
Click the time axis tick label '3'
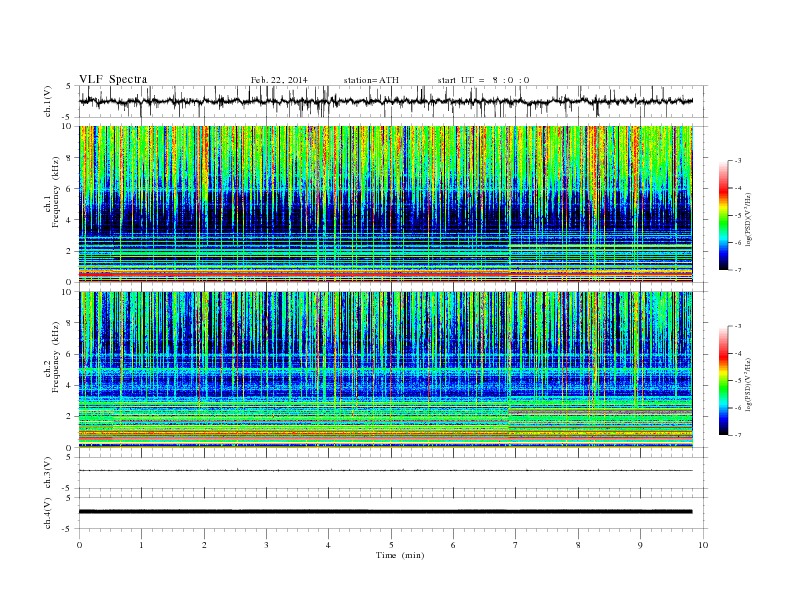click(266, 545)
